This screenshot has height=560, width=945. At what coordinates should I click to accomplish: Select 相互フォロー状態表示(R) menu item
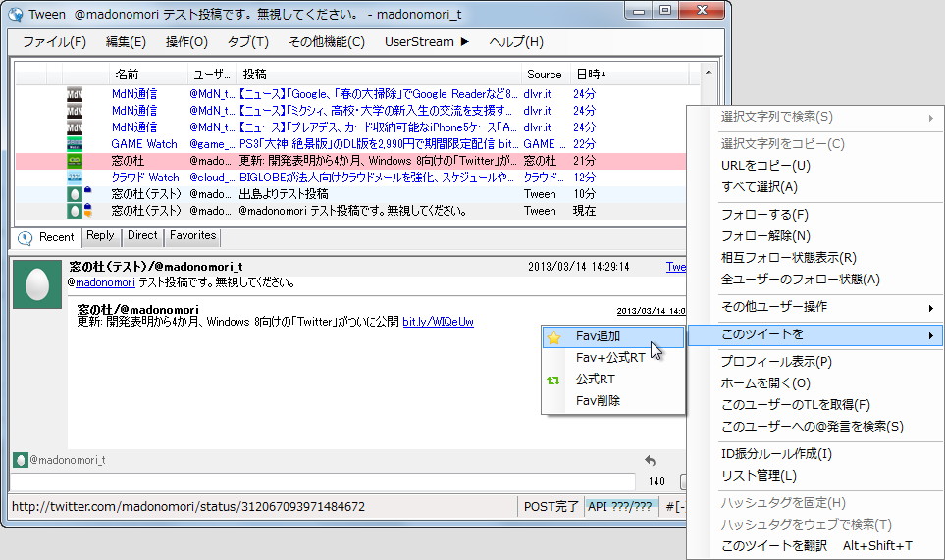click(815, 258)
